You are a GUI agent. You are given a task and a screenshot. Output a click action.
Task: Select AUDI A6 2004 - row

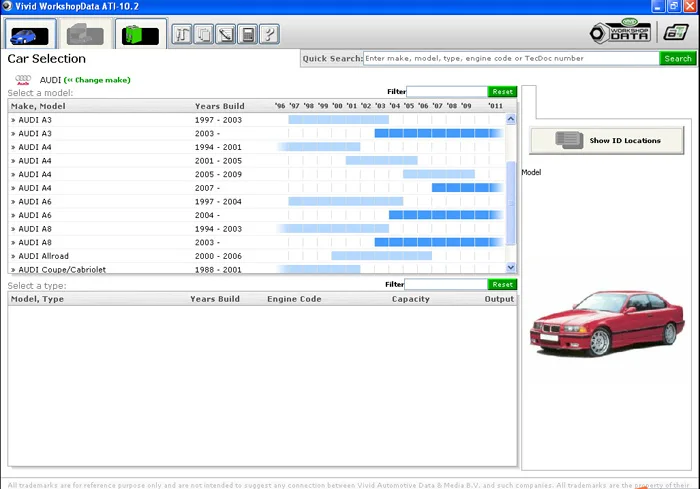click(x=257, y=215)
